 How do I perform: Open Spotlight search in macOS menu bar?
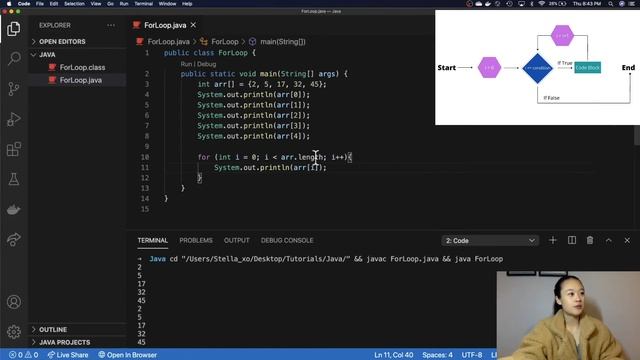[x=611, y=4]
